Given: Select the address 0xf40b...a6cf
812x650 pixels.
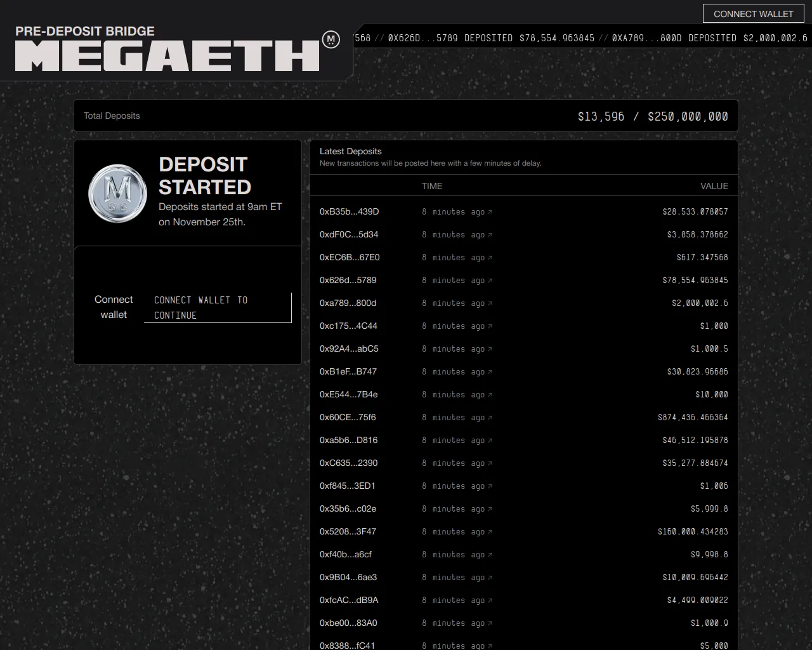Looking at the screenshot, I should click(346, 554).
